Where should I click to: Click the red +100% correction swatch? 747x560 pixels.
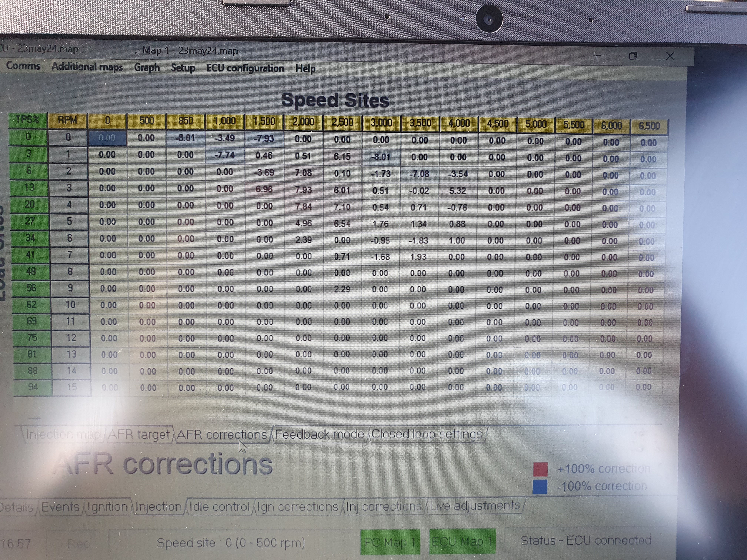540,469
